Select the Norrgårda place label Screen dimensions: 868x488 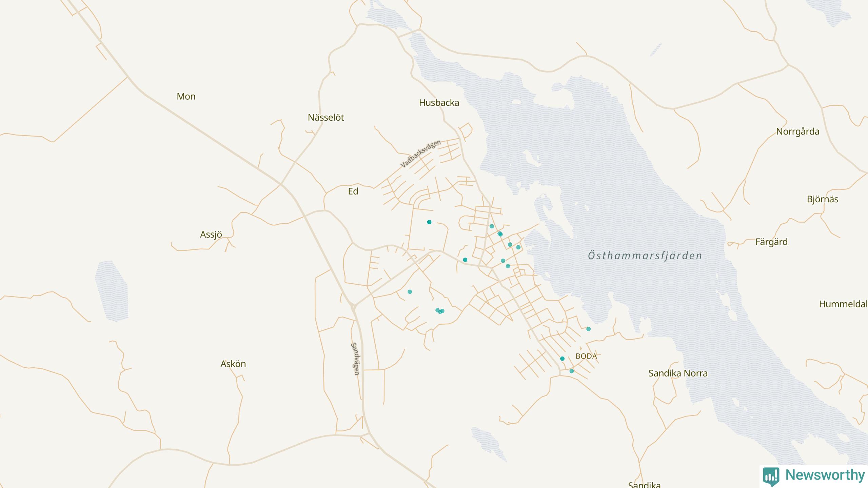pos(797,131)
